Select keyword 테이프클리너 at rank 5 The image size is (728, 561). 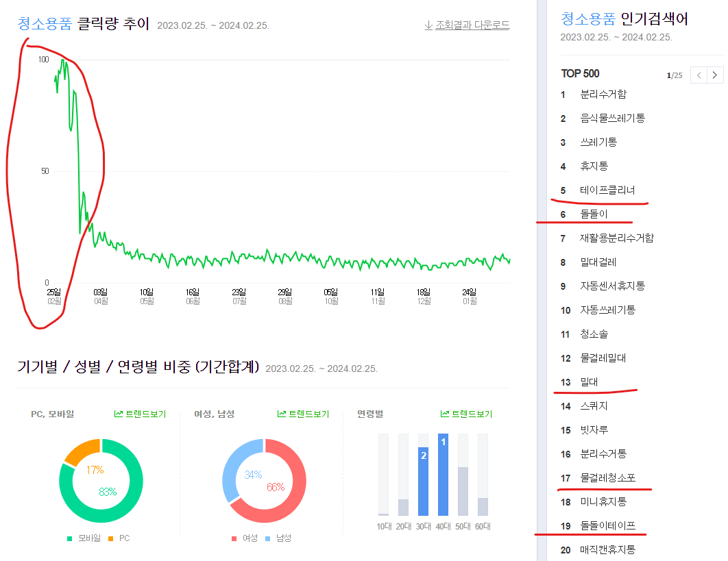point(605,190)
